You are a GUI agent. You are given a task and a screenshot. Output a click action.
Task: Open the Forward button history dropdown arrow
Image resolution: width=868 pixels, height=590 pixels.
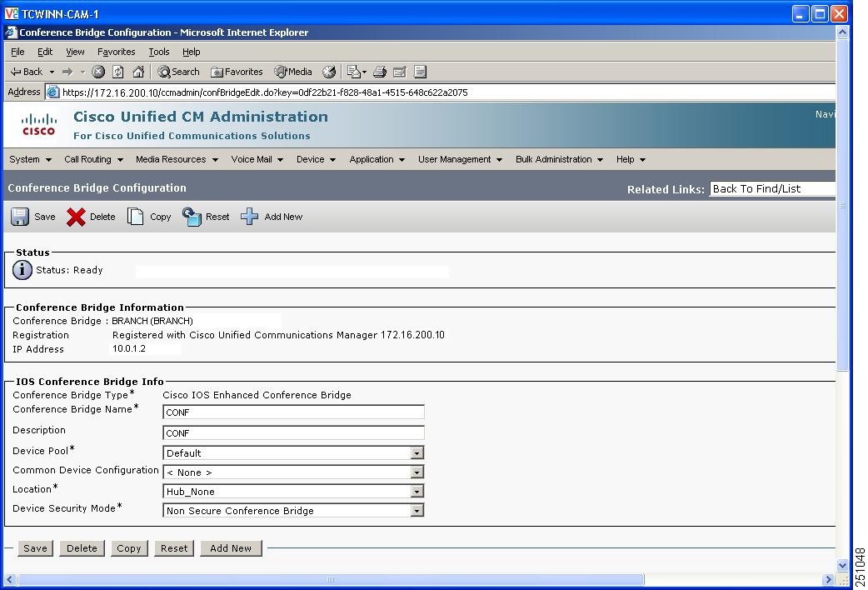tap(82, 72)
